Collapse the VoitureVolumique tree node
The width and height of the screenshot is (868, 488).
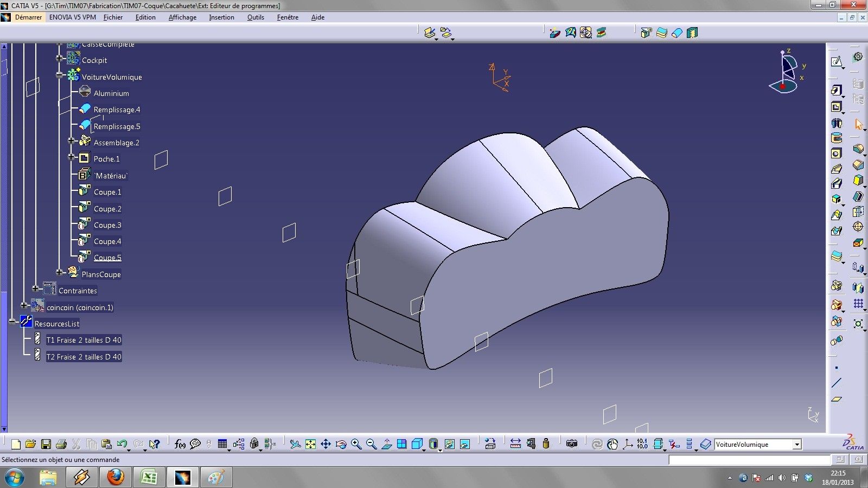click(60, 75)
